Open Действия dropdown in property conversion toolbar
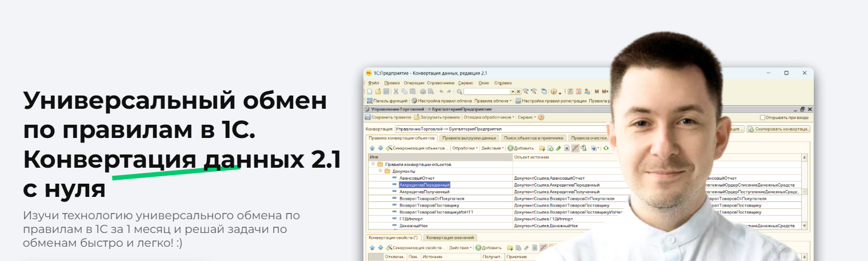The width and height of the screenshot is (868, 261). tap(460, 248)
